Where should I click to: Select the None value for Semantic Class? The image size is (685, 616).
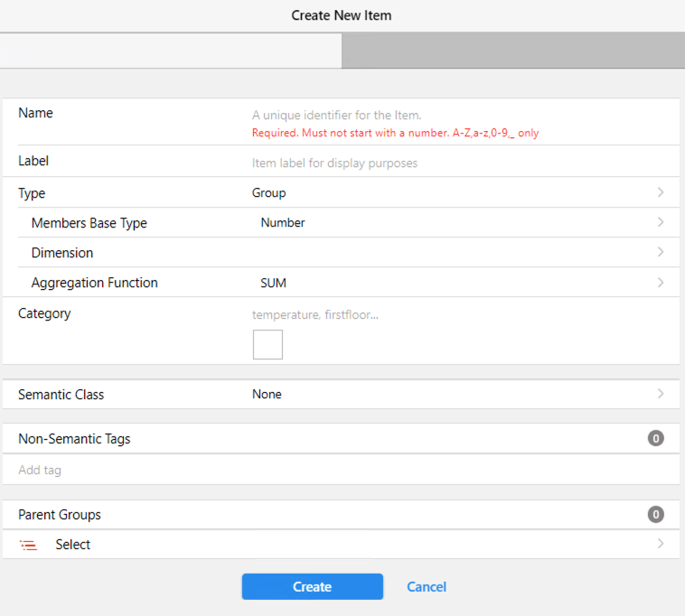click(267, 394)
